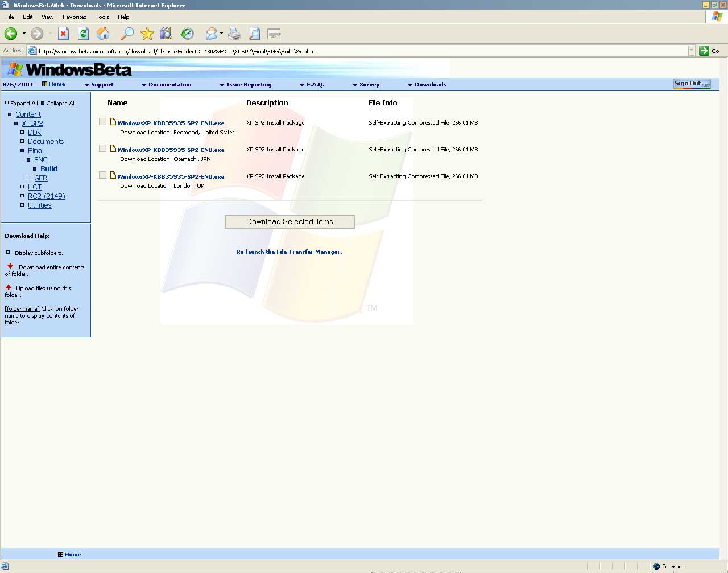Open the Address bar dropdown arrow
The width and height of the screenshot is (728, 573).
tap(692, 51)
